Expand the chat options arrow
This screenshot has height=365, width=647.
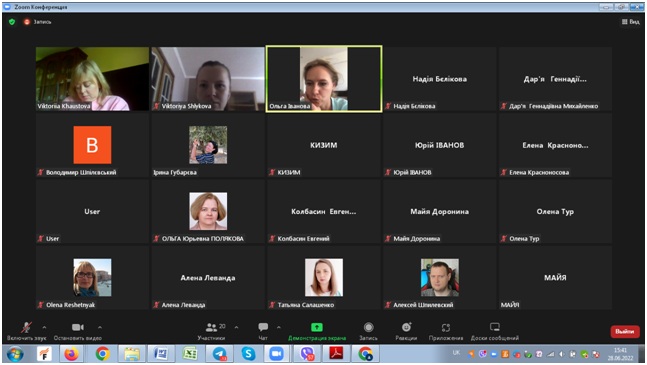coord(279,327)
